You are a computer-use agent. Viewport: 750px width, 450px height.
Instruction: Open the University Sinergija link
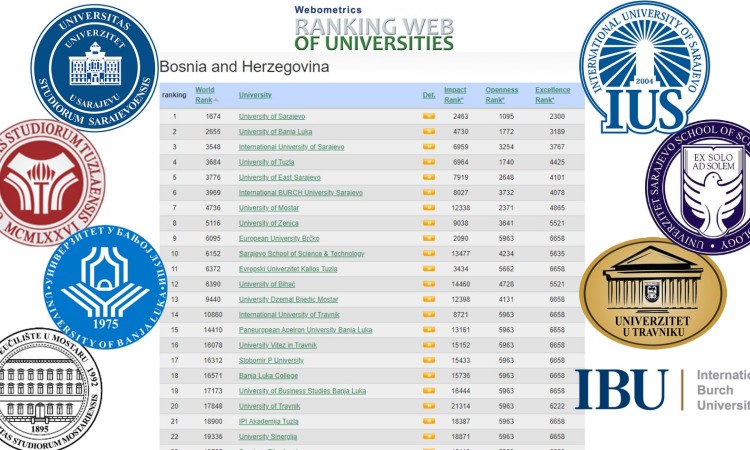pos(268,437)
